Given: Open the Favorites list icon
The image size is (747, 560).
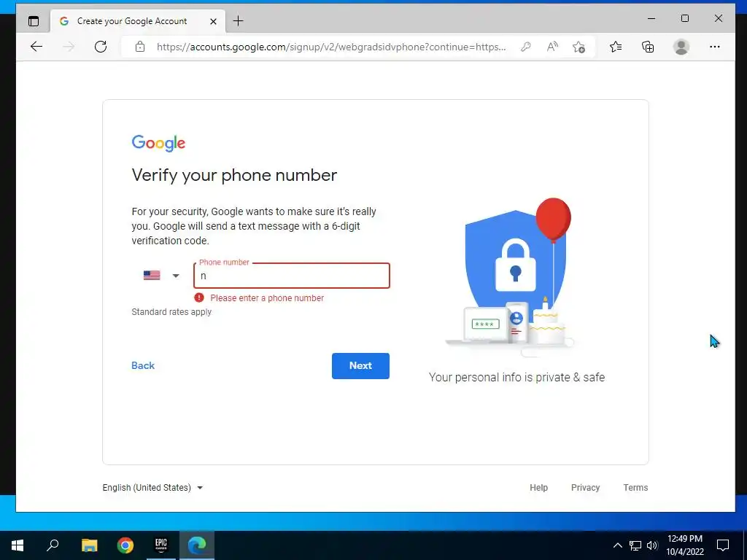Looking at the screenshot, I should pyautogui.click(x=616, y=47).
